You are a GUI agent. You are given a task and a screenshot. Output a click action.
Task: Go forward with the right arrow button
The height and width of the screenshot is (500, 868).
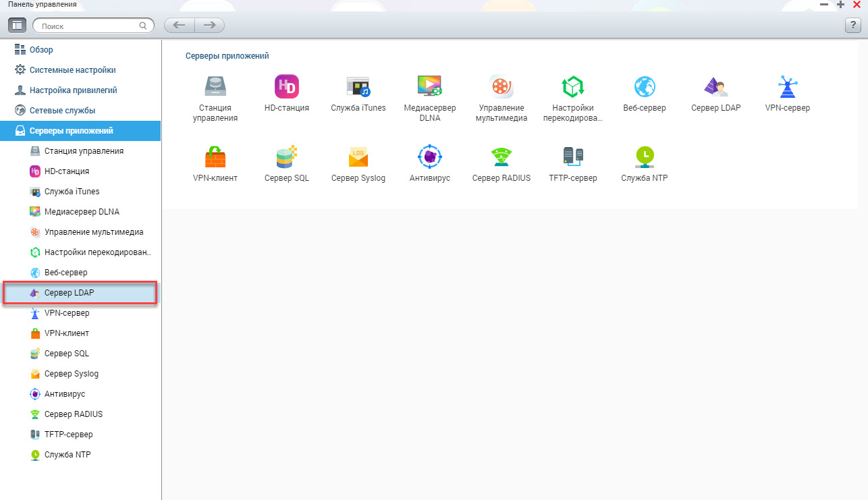click(210, 25)
